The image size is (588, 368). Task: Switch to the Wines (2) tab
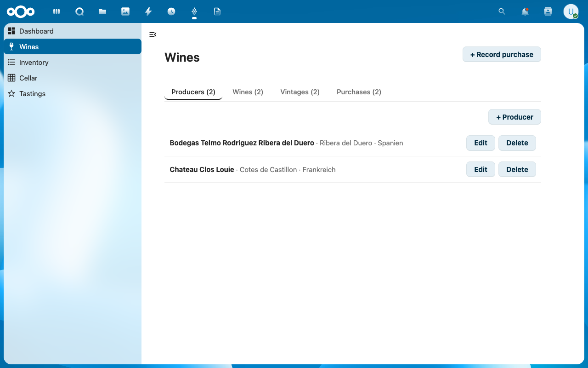(248, 92)
